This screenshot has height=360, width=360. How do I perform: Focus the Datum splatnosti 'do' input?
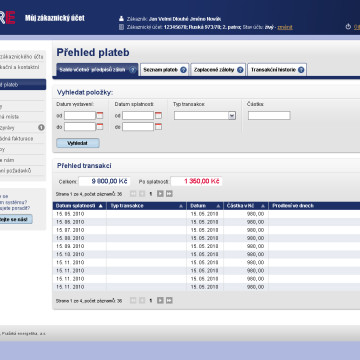click(x=138, y=127)
